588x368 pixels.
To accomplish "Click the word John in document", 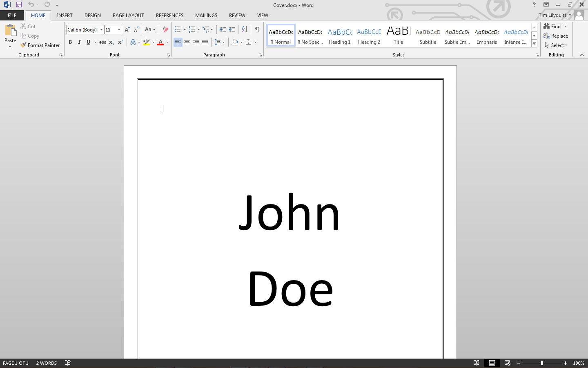I will 289,213.
